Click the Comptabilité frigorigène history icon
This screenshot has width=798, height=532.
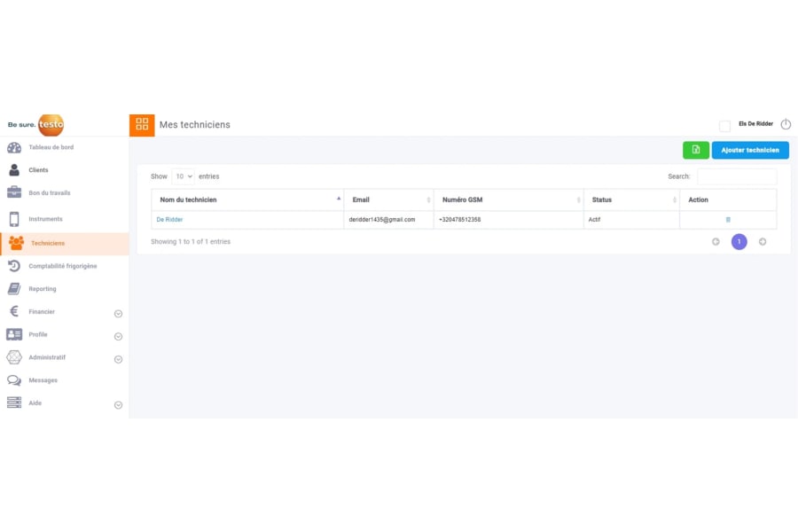[14, 266]
